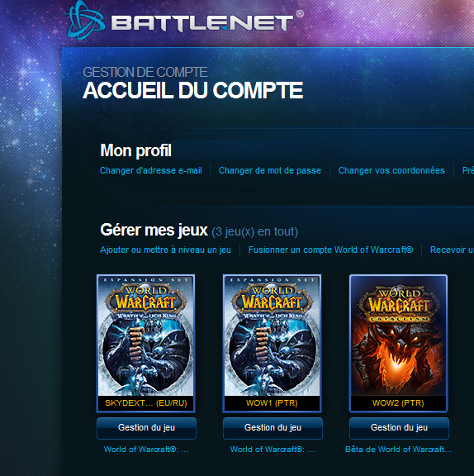Open the WOW2 (PTR) Cataclysm box art
474x476 pixels.
399,336
